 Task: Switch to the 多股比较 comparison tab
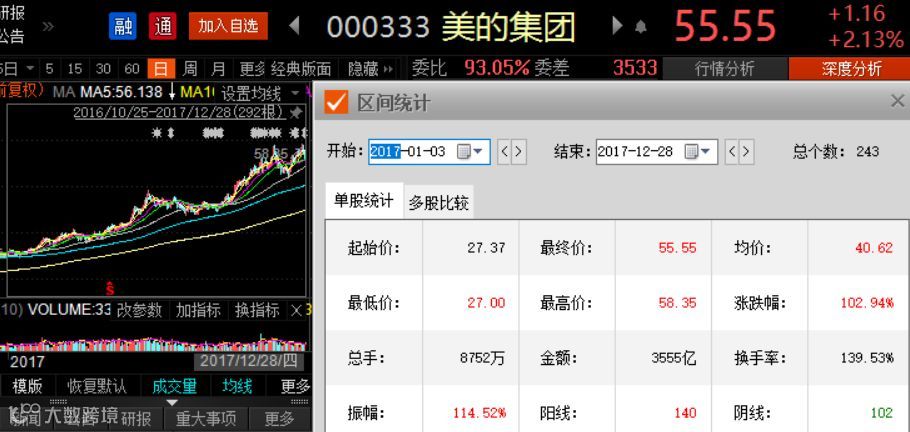click(x=439, y=203)
